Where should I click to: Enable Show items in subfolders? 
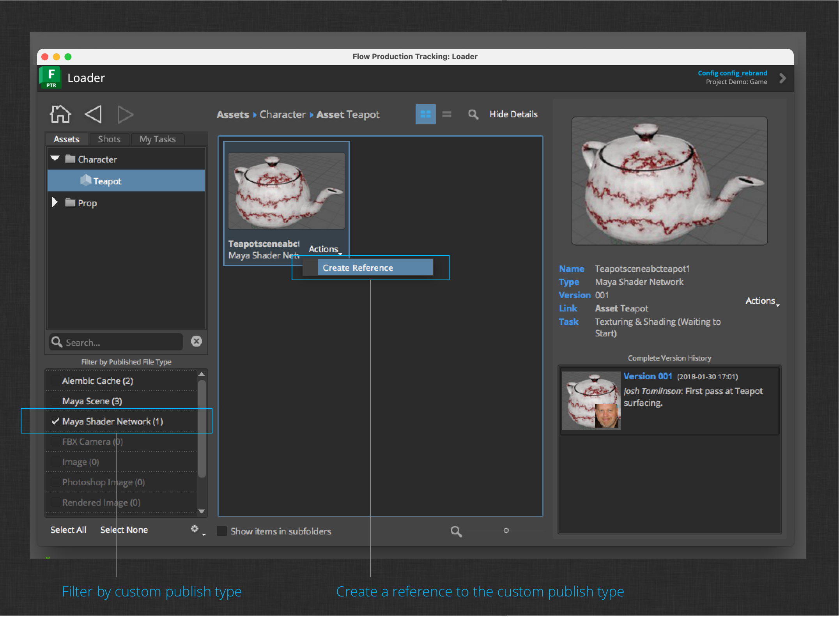[x=222, y=531]
